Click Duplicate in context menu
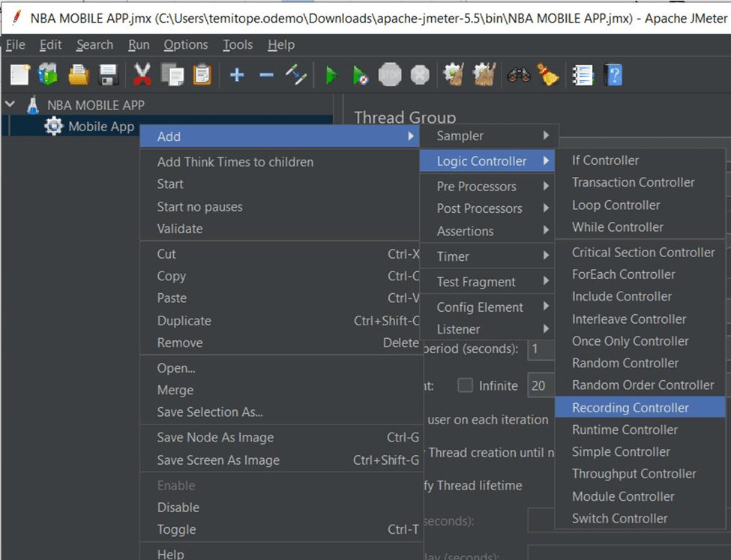This screenshot has height=560, width=731. pos(281,321)
